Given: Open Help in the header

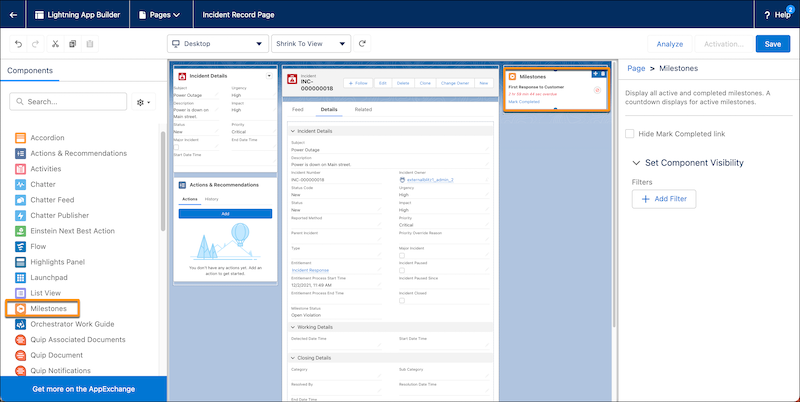Looking at the screenshot, I should (777, 15).
